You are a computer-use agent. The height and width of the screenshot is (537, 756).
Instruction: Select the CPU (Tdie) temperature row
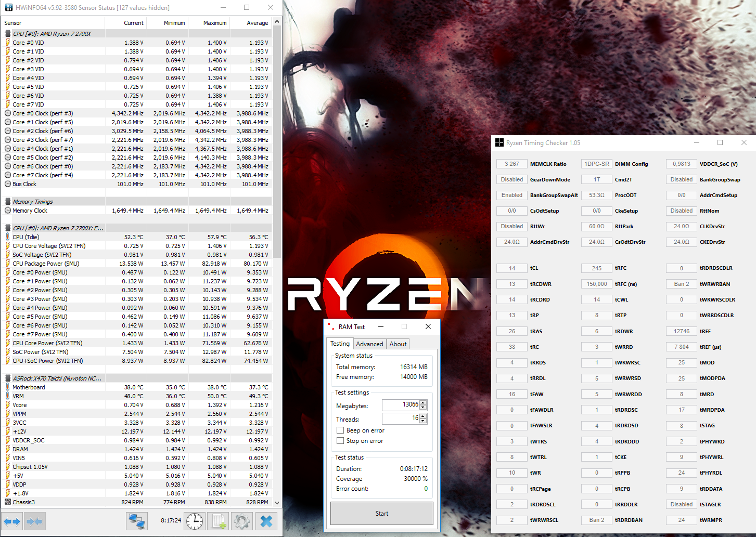pyautogui.click(x=137, y=237)
